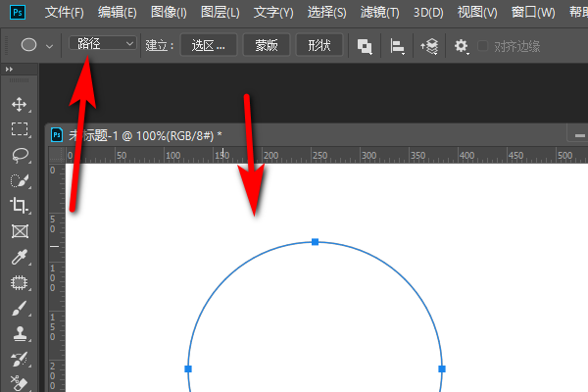The height and width of the screenshot is (392, 588).
Task: Click the 形状 shape button
Action: click(319, 45)
